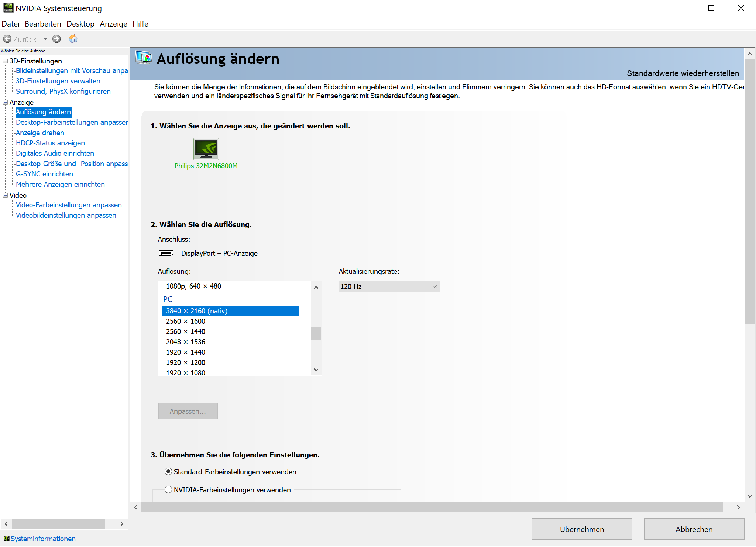Open the Desktop menu

[80, 24]
